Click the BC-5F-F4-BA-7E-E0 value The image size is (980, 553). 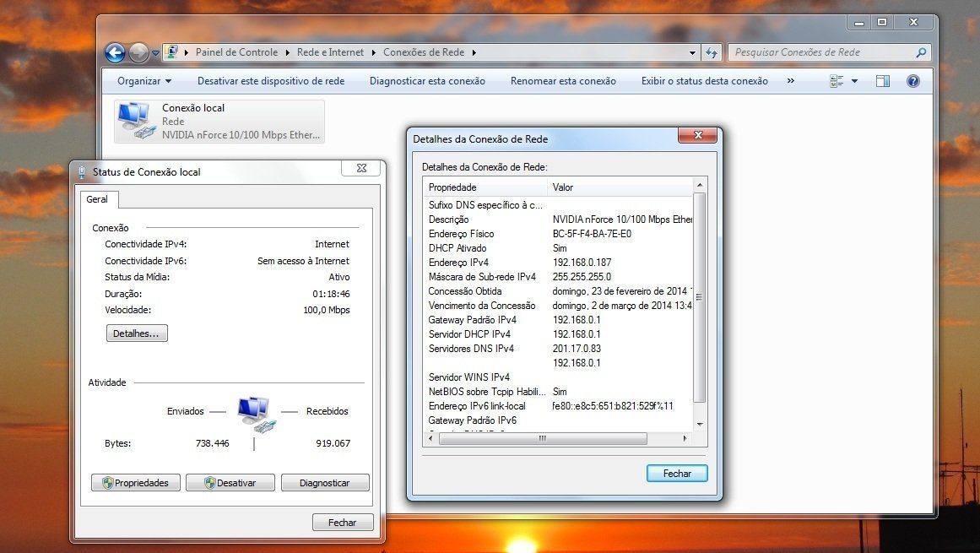592,234
